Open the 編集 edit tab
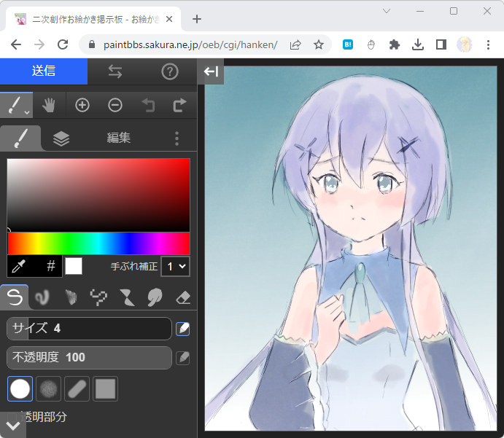The width and height of the screenshot is (504, 438). pos(119,138)
